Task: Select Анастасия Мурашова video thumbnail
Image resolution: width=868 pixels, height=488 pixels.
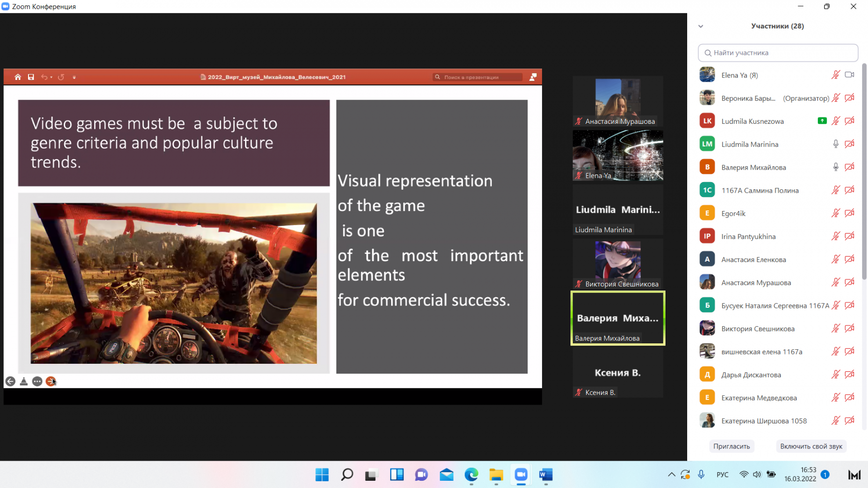Action: (x=618, y=101)
